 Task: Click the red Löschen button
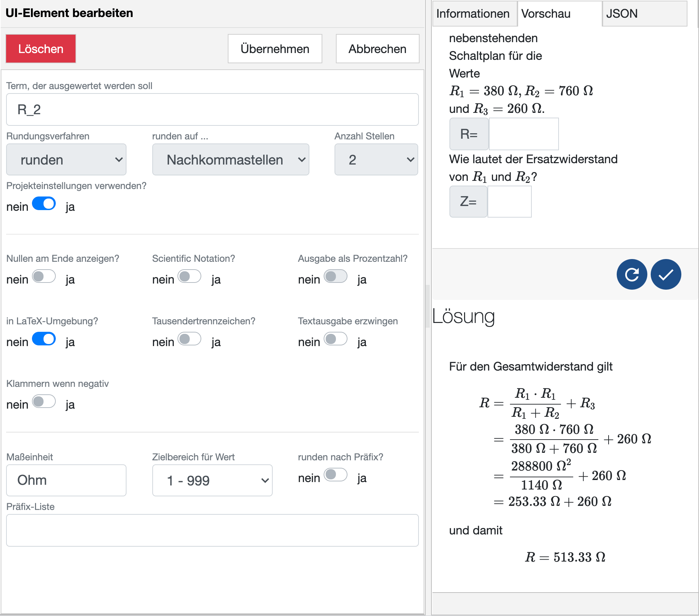(x=41, y=49)
